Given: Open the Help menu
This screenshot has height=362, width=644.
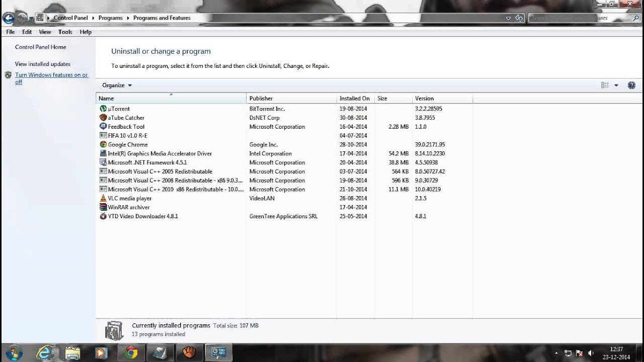Looking at the screenshot, I should tap(86, 32).
